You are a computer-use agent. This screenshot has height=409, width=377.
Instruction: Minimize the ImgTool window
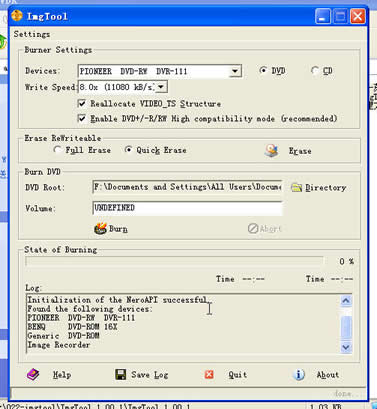point(323,16)
